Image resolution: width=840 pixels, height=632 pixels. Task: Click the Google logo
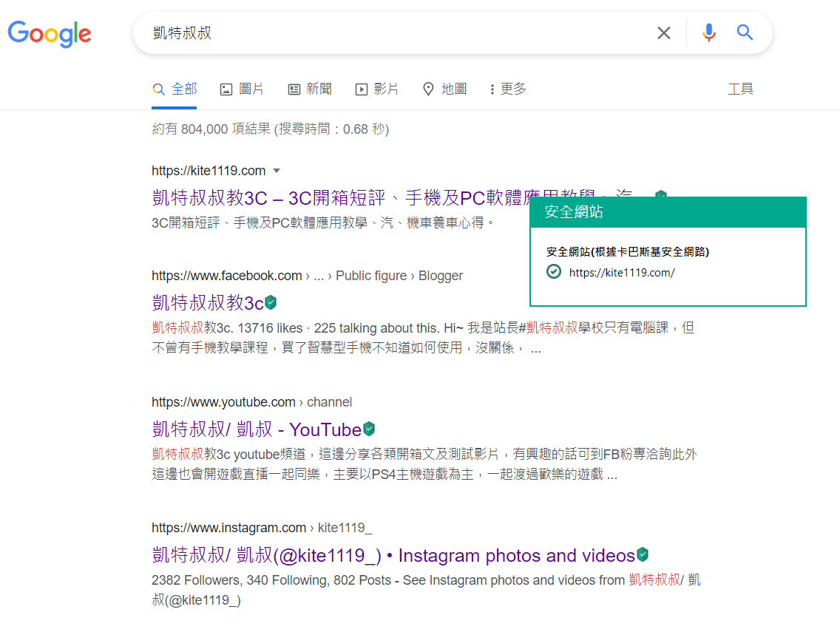point(49,33)
